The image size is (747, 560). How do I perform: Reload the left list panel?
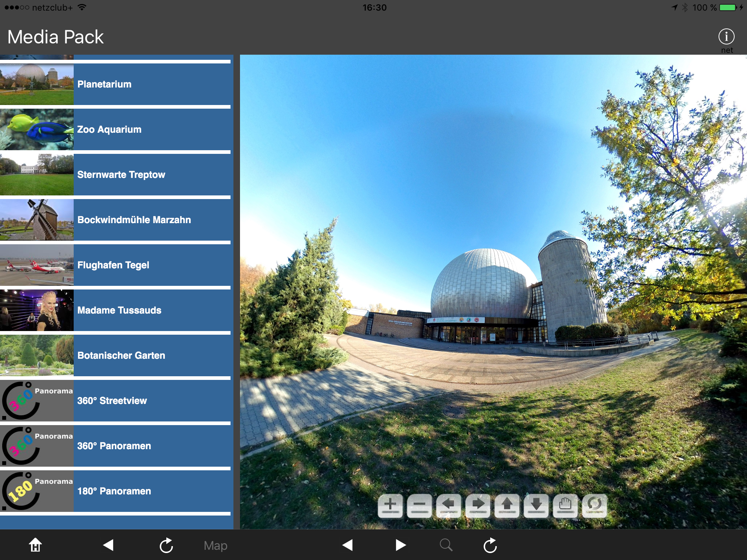click(166, 545)
